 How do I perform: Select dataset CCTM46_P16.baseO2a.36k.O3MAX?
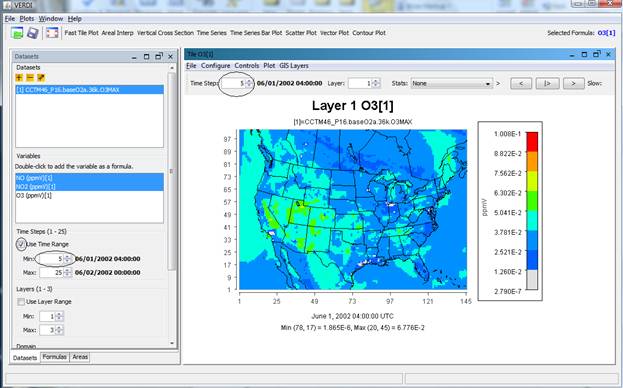coord(89,90)
